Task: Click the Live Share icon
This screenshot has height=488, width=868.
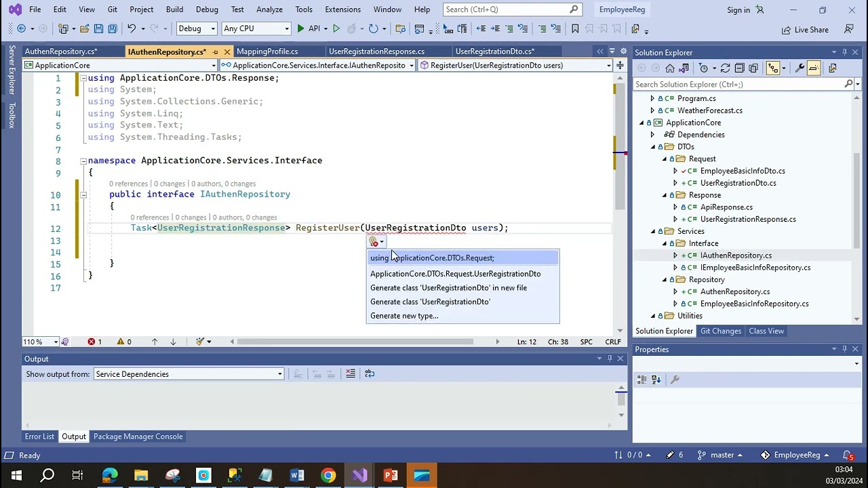Action: click(805, 30)
